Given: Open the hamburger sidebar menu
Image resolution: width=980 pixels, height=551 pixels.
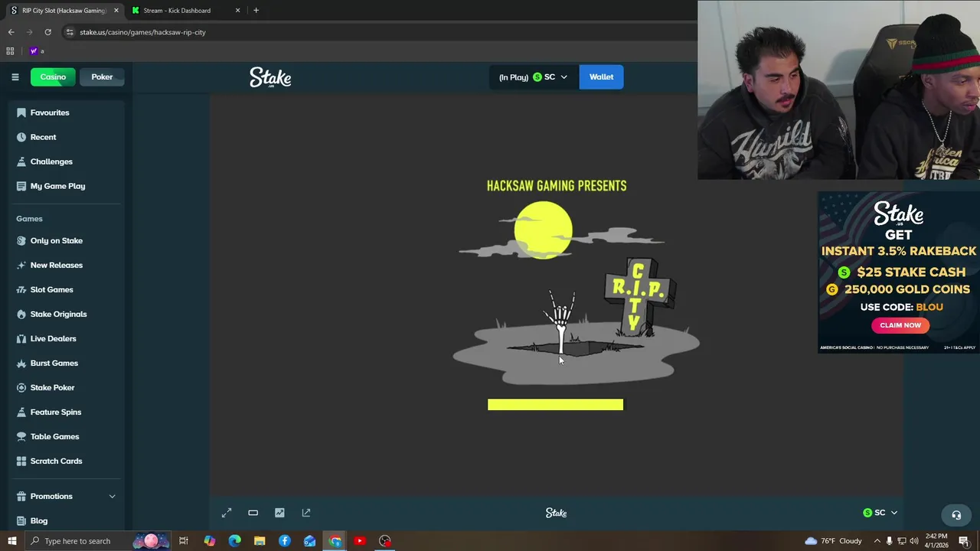Looking at the screenshot, I should coord(15,77).
